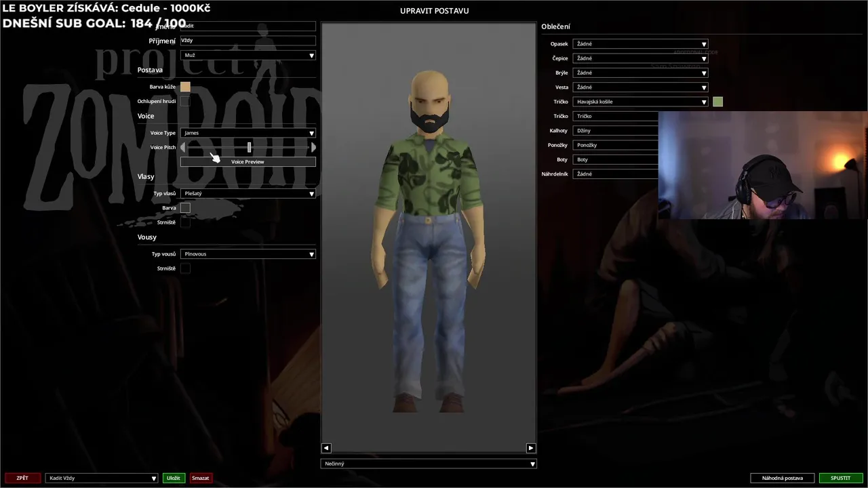This screenshot has width=868, height=488.
Task: Click Náhodná postava random character button
Action: point(783,478)
